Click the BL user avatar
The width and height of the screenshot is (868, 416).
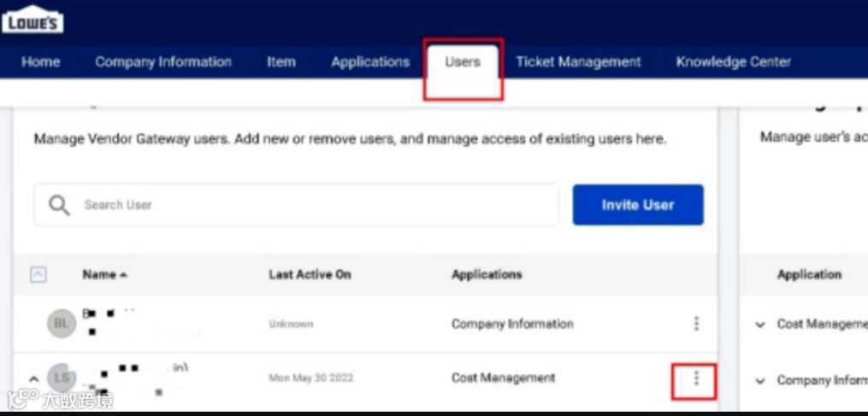click(61, 323)
